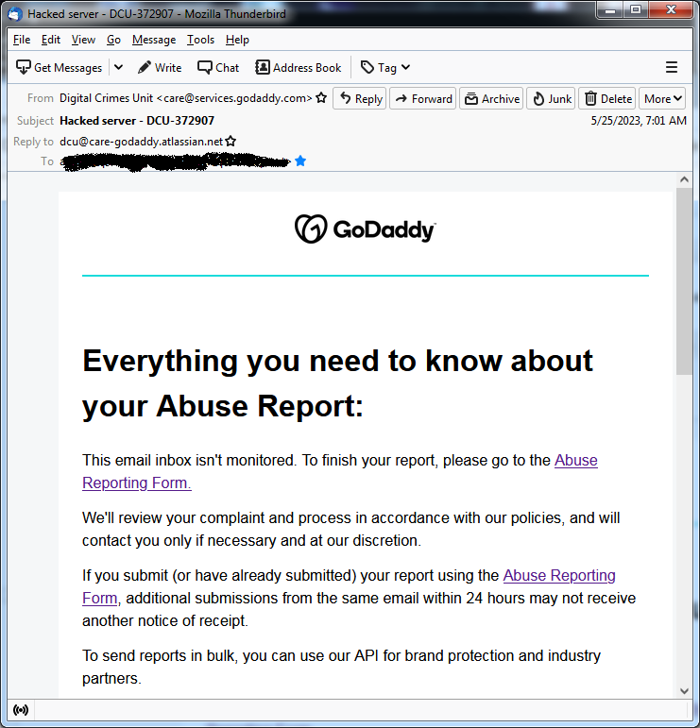Expand the More actions dropdown
The image size is (700, 728).
(x=662, y=98)
